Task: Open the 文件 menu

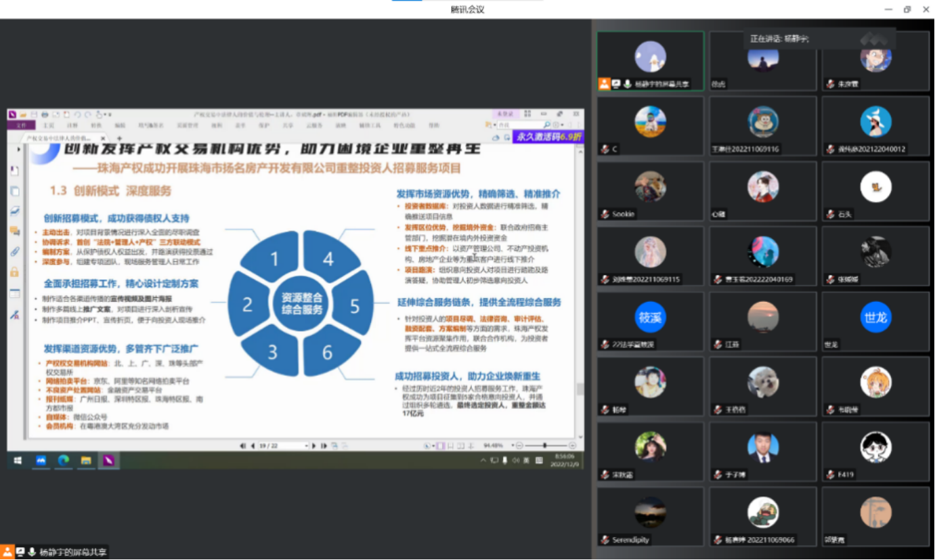Action: [x=21, y=125]
